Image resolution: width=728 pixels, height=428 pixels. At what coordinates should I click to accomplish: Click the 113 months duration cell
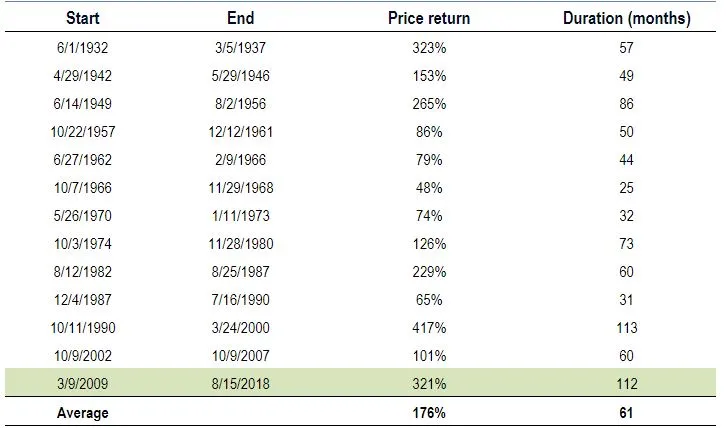pos(626,328)
